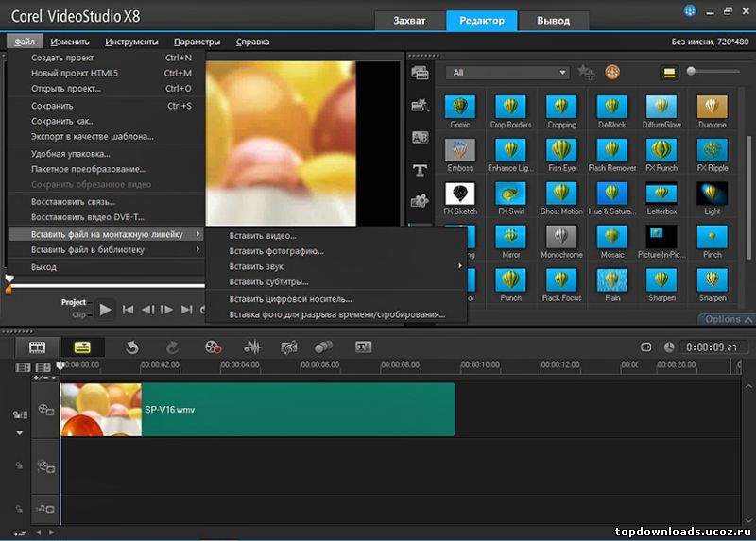Click the Undo arrow in timeline toolbar
Viewport: 756px width, 541px height.
pos(131,347)
